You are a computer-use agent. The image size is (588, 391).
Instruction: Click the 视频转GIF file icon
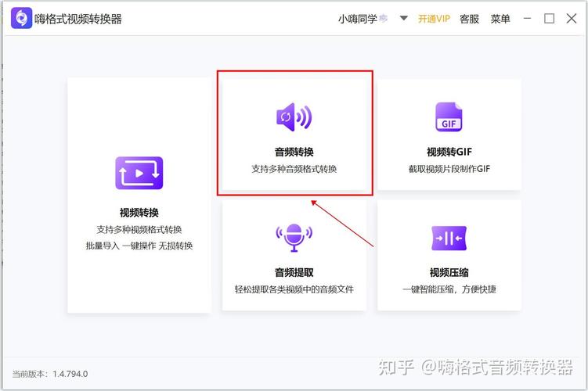tap(449, 117)
